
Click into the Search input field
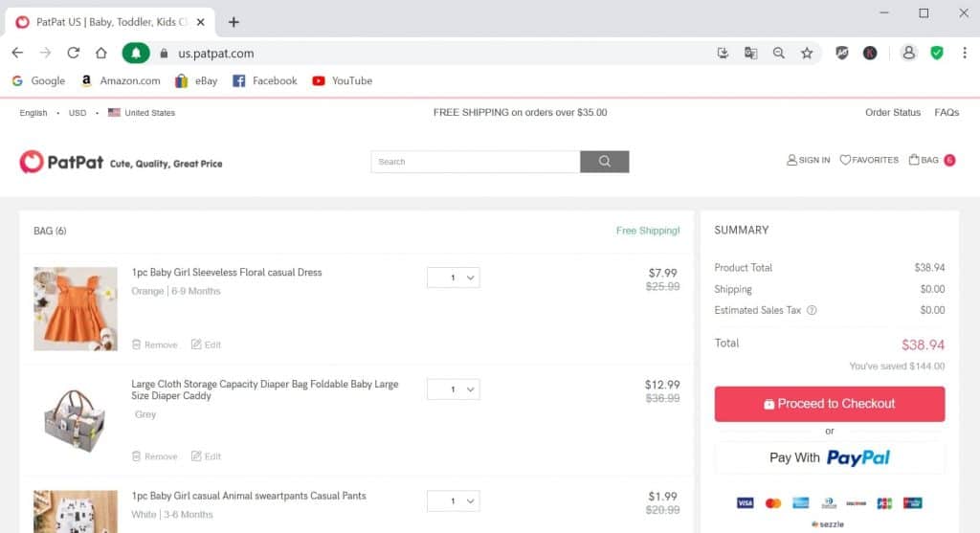[476, 161]
